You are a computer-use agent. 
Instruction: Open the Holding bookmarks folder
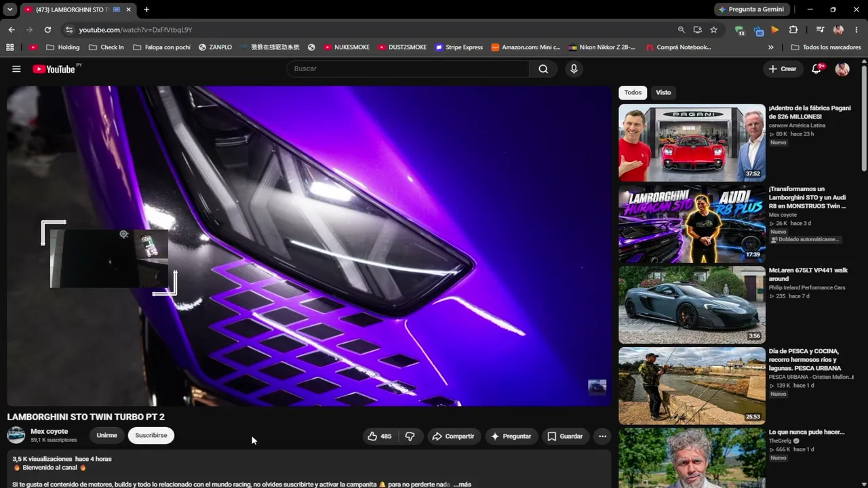[x=63, y=47]
